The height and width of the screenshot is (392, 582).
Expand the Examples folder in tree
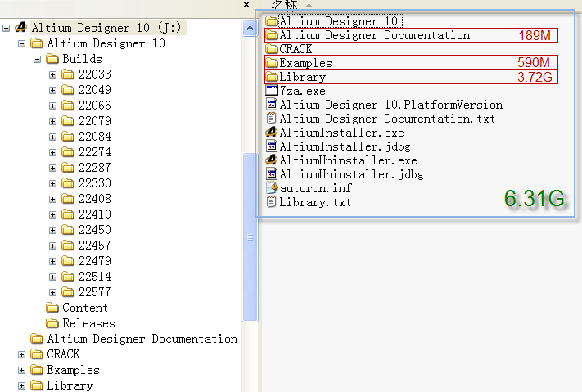point(21,371)
